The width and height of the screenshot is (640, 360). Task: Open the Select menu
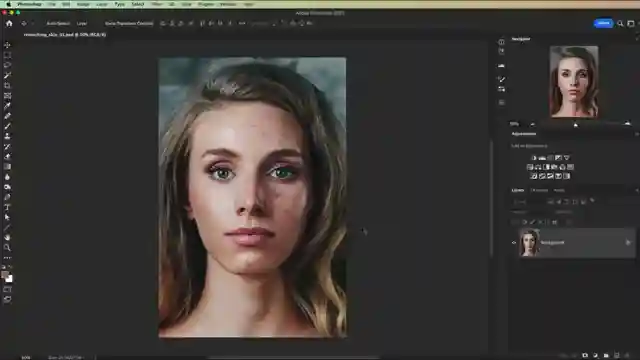[138, 4]
